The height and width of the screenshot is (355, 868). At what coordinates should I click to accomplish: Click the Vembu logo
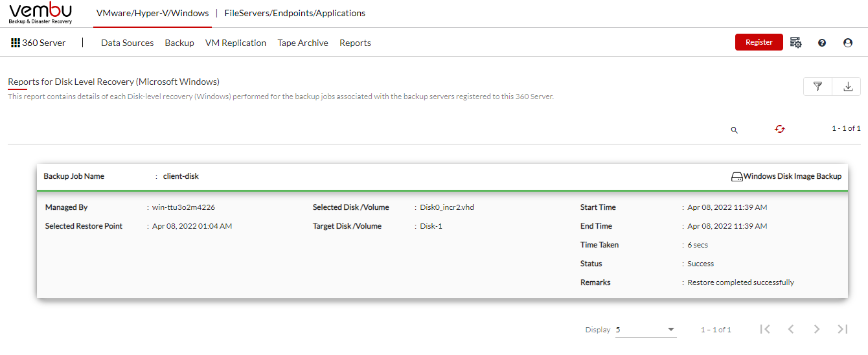pos(40,13)
